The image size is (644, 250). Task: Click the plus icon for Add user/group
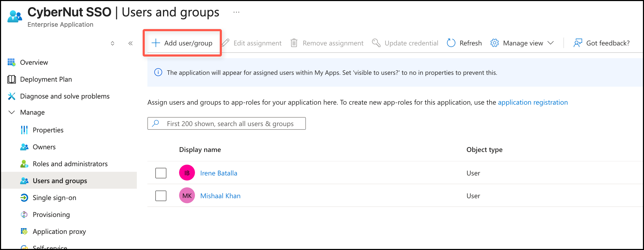point(156,43)
